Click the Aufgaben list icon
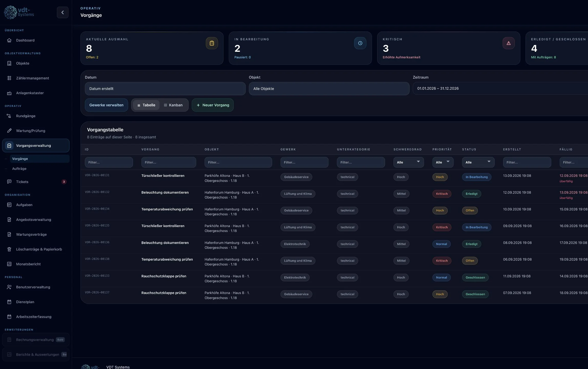588x369 pixels. (9, 205)
